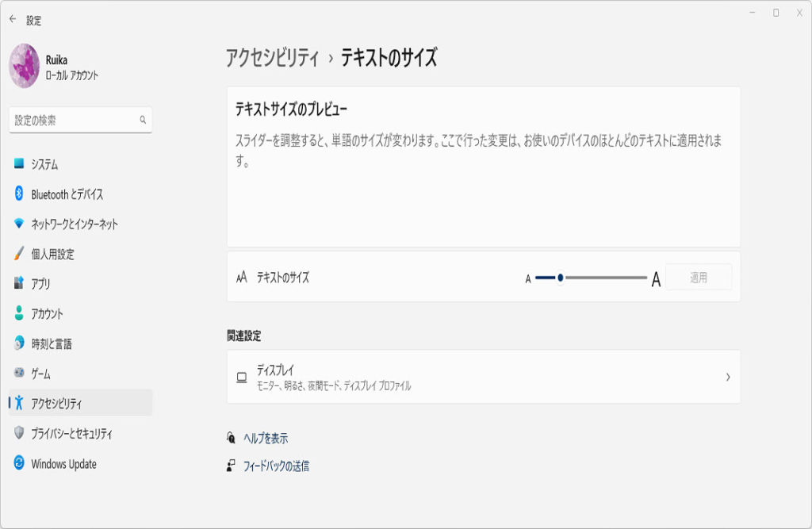
Task: Click the プライバシーとセキュリティ shield icon
Action: point(19,433)
